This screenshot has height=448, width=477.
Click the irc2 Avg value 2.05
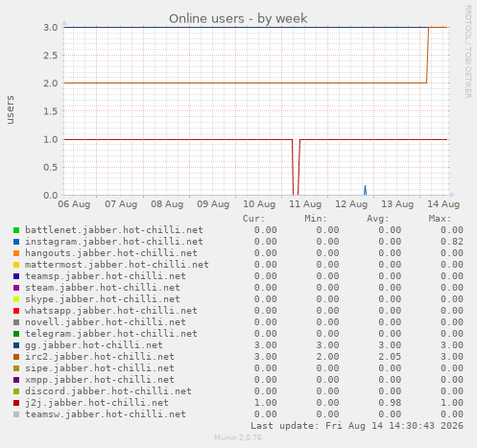390,357
